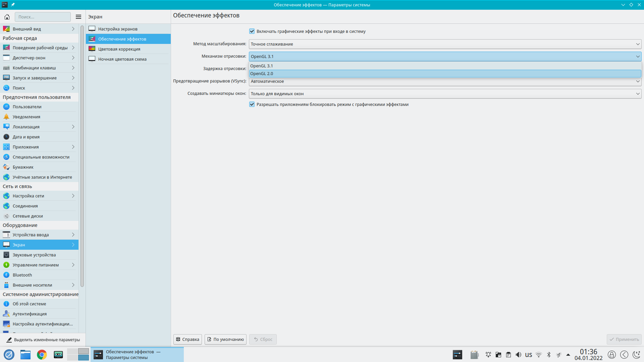
Task: Open the Night color scheme entry
Action: 122,59
